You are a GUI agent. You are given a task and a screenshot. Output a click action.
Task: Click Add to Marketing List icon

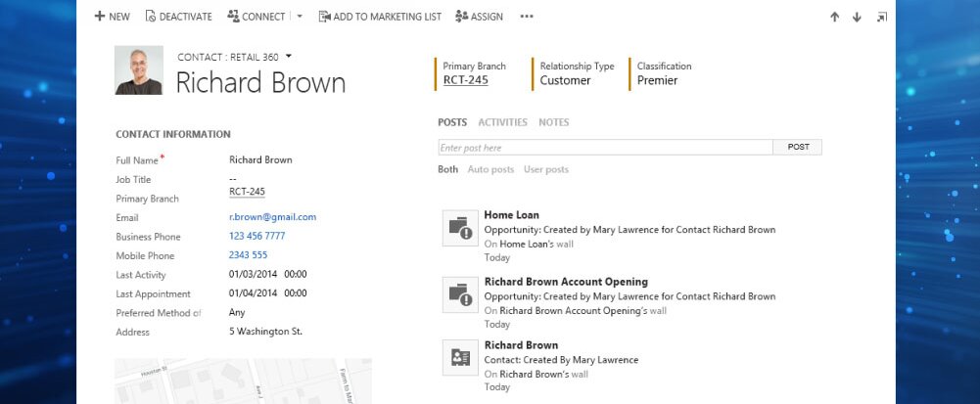pos(324,17)
